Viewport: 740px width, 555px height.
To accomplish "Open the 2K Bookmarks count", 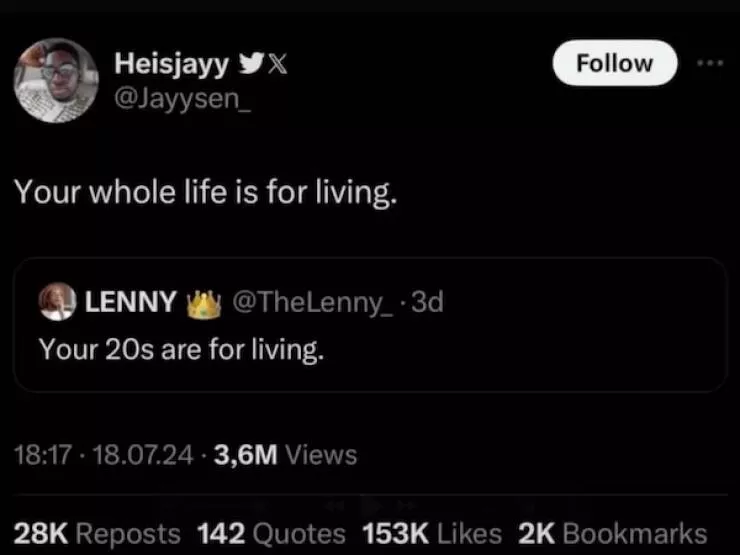I will click(x=612, y=533).
